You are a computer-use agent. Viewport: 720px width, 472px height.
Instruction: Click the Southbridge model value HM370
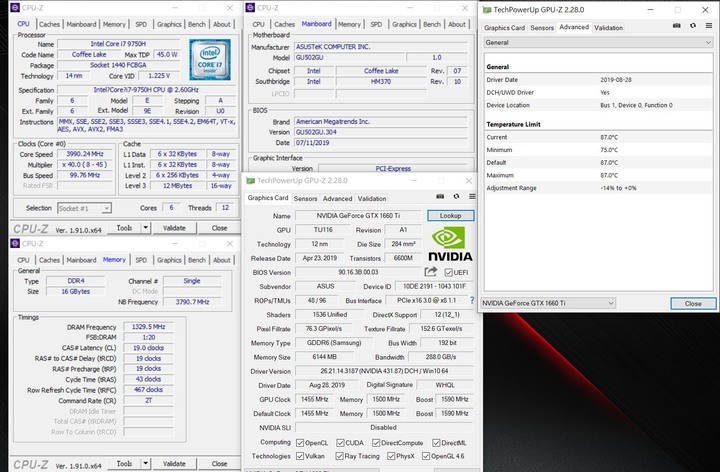point(381,82)
